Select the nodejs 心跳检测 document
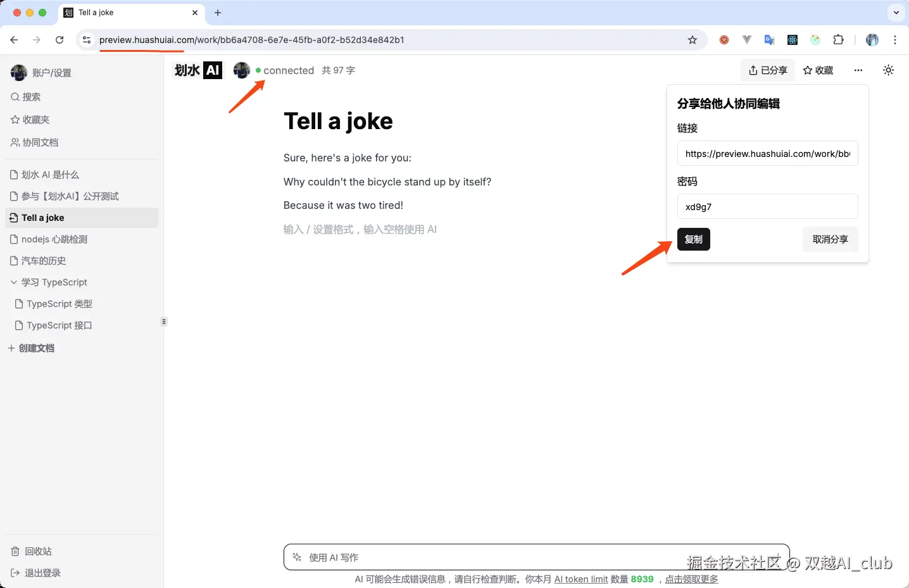909x588 pixels. (x=55, y=239)
